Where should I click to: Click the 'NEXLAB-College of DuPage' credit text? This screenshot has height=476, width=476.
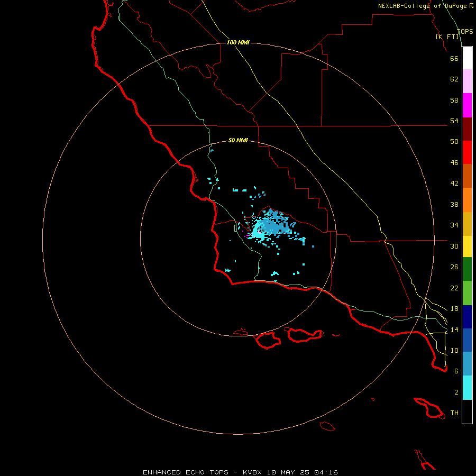423,6
